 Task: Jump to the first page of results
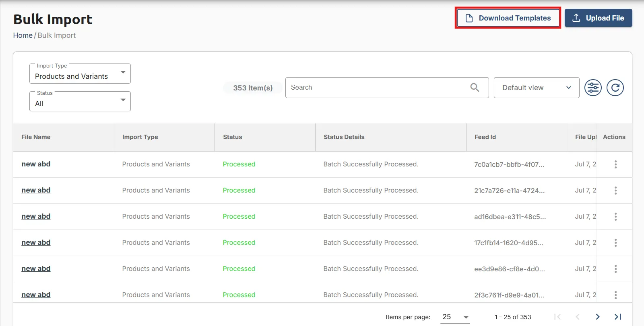(x=557, y=317)
